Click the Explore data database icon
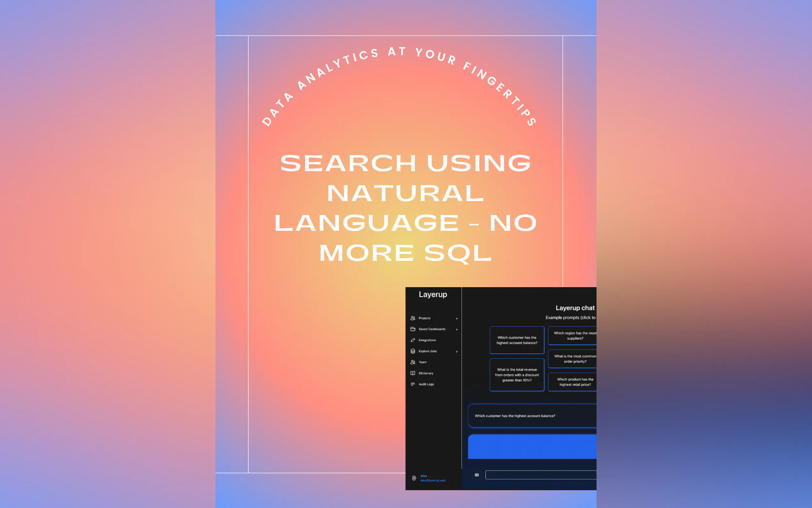The width and height of the screenshot is (812, 508). coord(413,351)
